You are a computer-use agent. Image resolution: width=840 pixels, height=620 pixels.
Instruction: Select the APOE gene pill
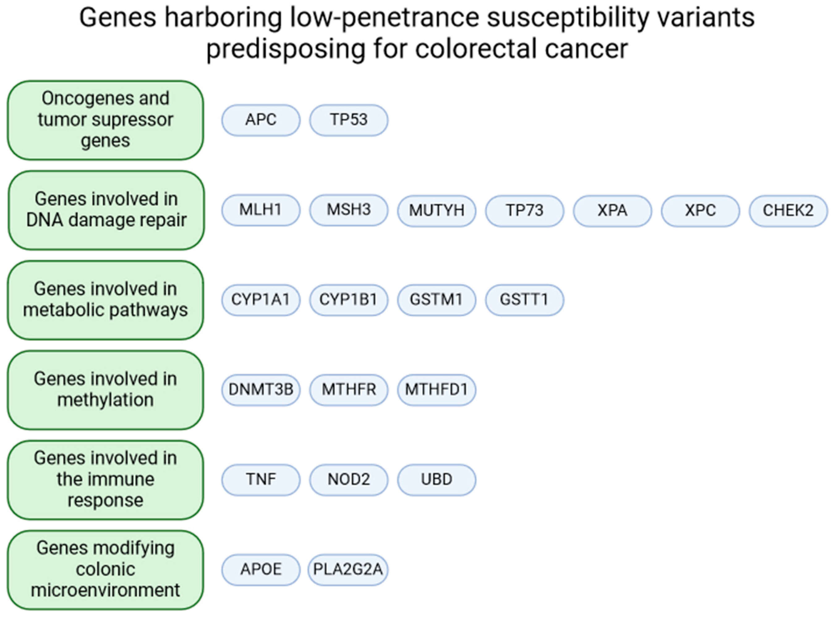[261, 569]
